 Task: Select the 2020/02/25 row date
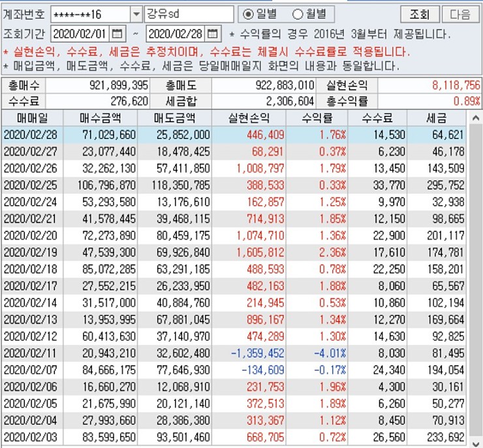[31, 185]
